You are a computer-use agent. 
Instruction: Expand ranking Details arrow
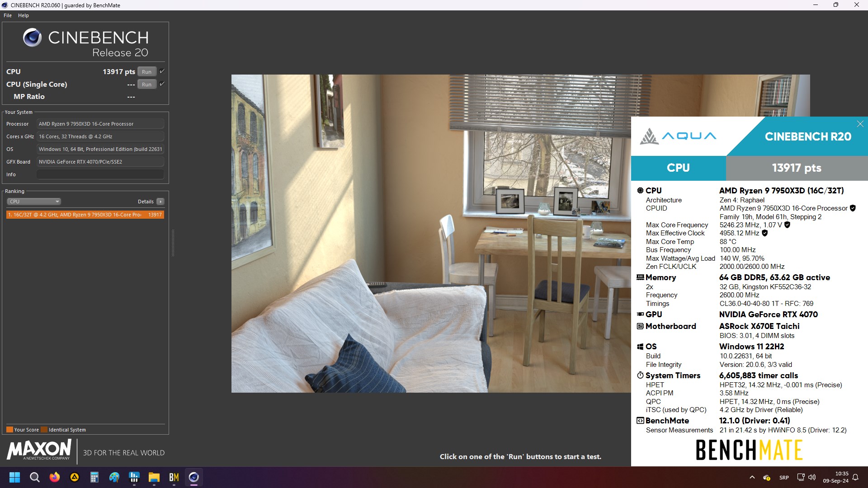(160, 202)
